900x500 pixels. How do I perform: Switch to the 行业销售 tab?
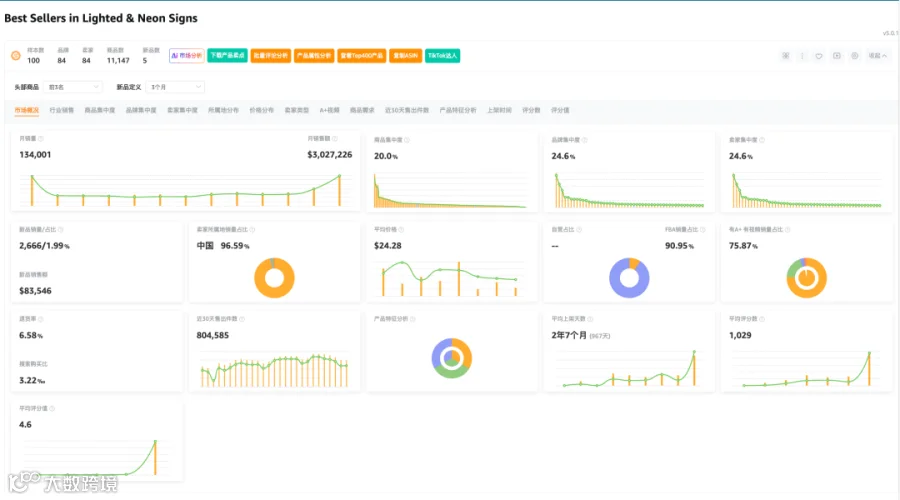point(61,110)
